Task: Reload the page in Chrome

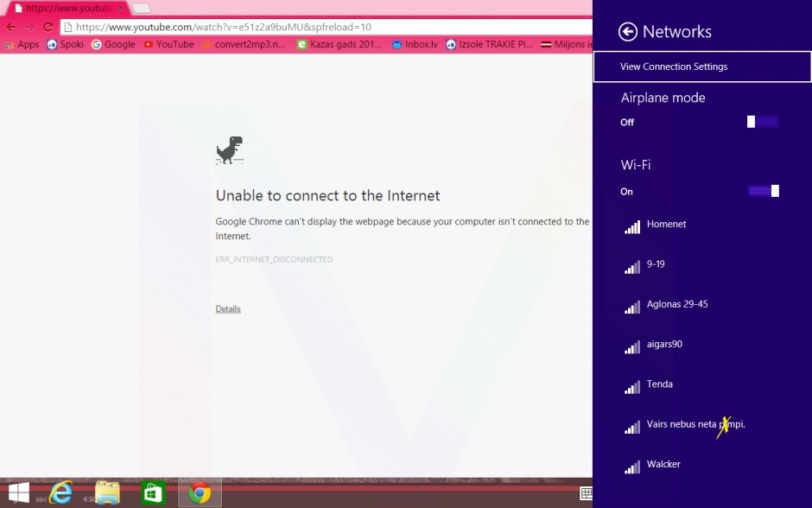Action: pyautogui.click(x=48, y=27)
